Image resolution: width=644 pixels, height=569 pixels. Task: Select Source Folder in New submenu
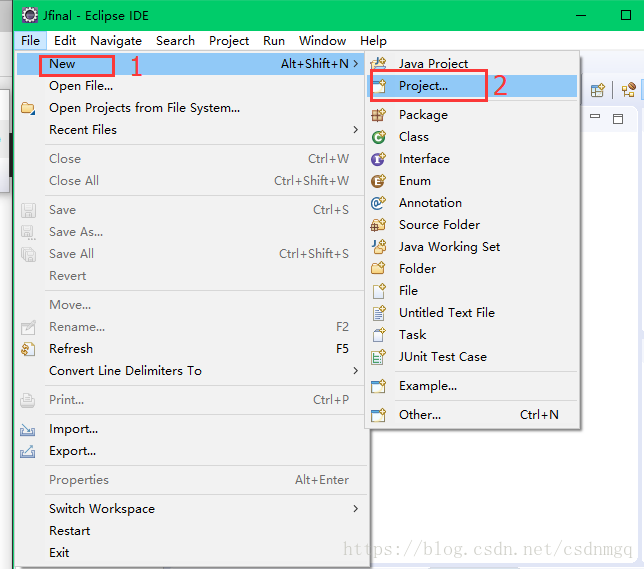[472, 225]
